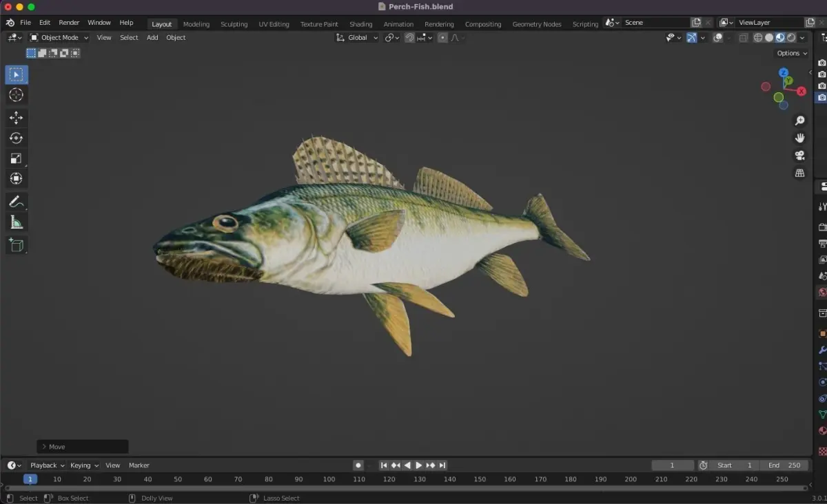This screenshot has width=827, height=504.
Task: Click the zoom view magnifier icon
Action: pos(799,120)
